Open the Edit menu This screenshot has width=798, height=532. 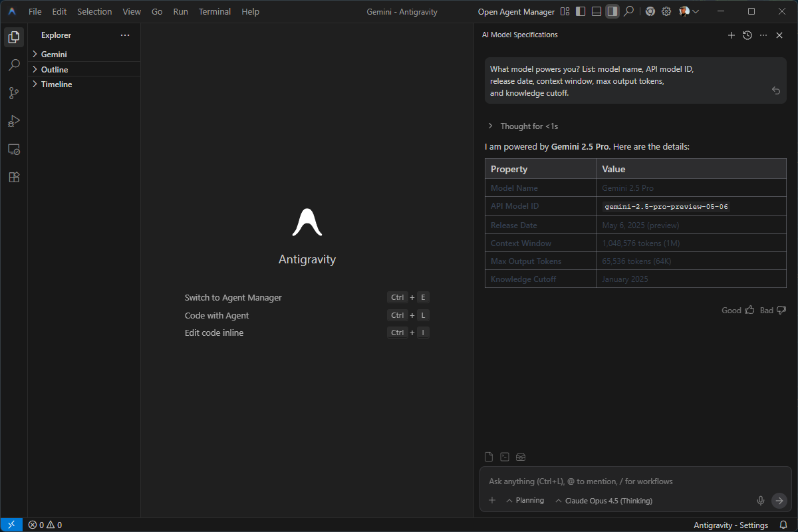point(59,11)
